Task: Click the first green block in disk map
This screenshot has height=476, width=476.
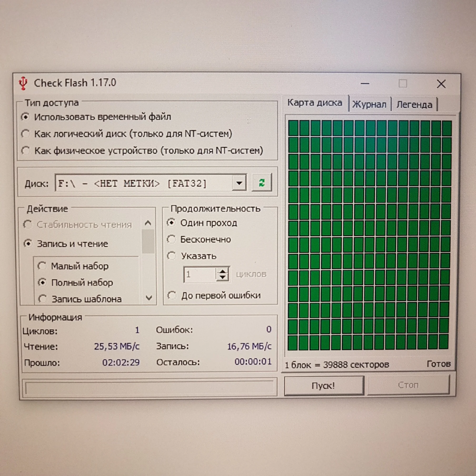Action: (293, 128)
